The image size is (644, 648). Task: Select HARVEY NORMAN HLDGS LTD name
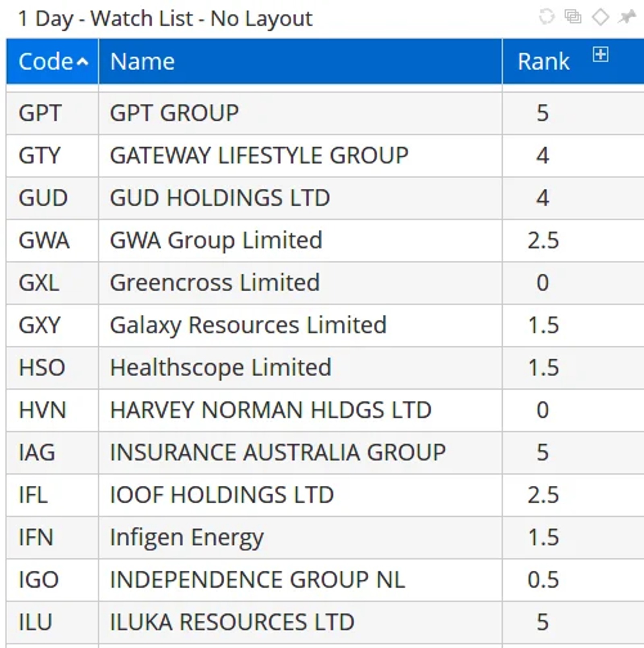tap(300, 411)
